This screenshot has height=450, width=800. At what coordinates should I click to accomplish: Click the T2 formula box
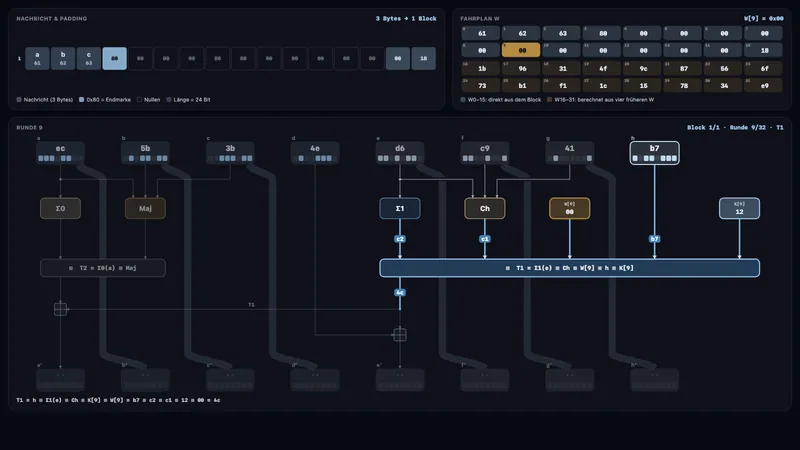[x=103, y=268]
